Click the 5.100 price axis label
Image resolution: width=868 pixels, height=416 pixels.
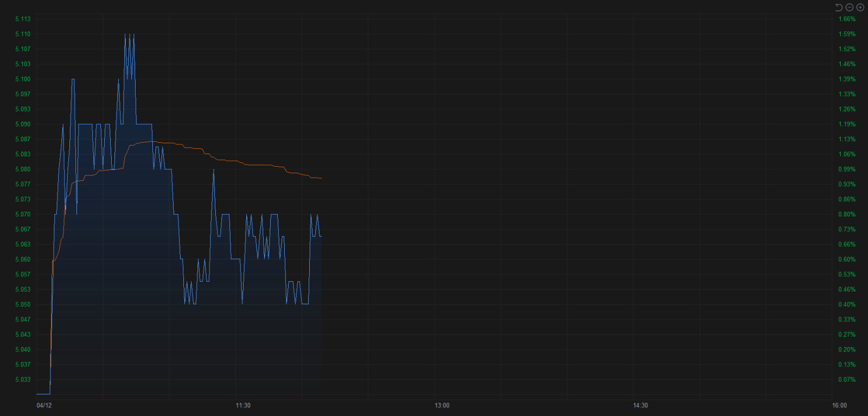[23, 79]
